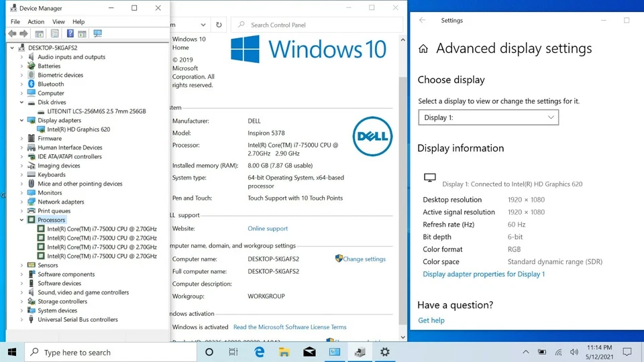Click Show/Hide Console Tree toolbar icon
644x362 pixels.
(39, 34)
